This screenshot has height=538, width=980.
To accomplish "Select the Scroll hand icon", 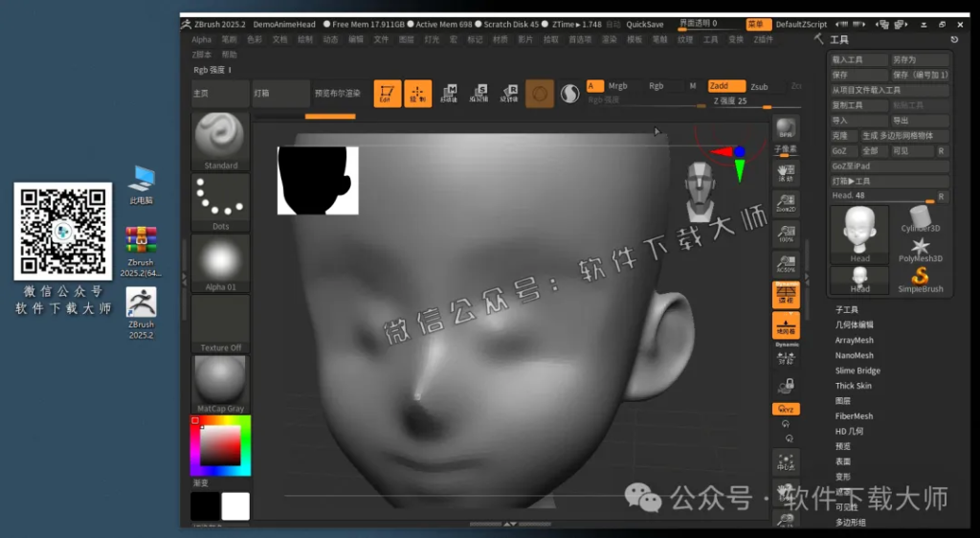I will click(x=786, y=173).
